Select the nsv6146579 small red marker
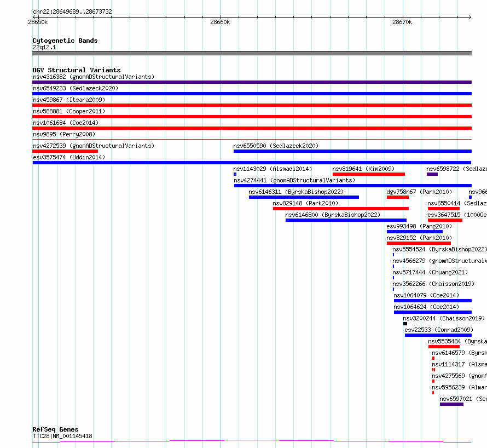This screenshot has width=487, height=448. (x=433, y=358)
